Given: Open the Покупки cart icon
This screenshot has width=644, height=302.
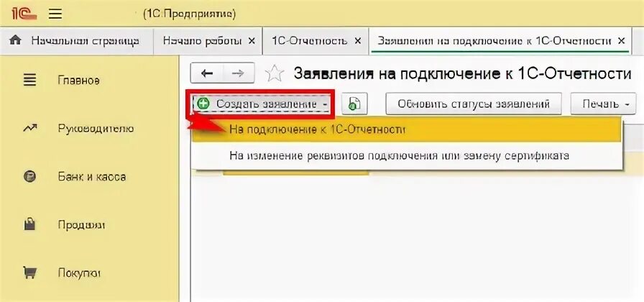Looking at the screenshot, I should [30, 273].
